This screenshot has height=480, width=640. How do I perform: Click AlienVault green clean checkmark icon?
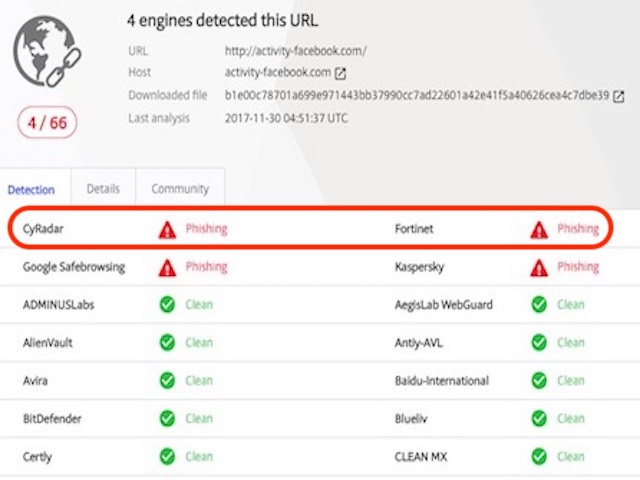[167, 342]
